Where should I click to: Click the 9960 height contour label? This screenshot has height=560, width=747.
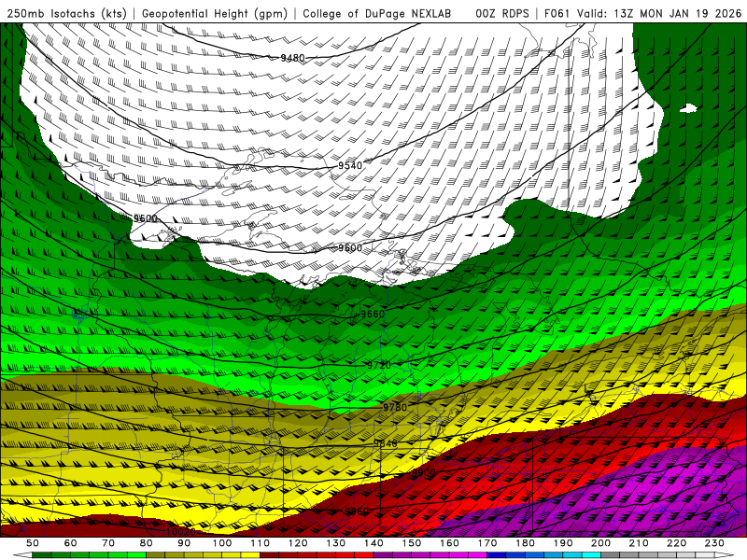(x=357, y=511)
